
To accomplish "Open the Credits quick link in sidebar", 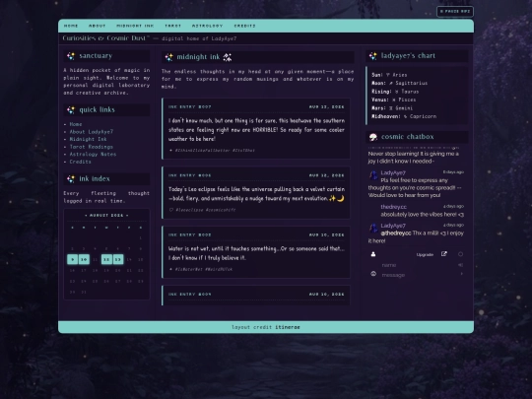I will point(80,162).
